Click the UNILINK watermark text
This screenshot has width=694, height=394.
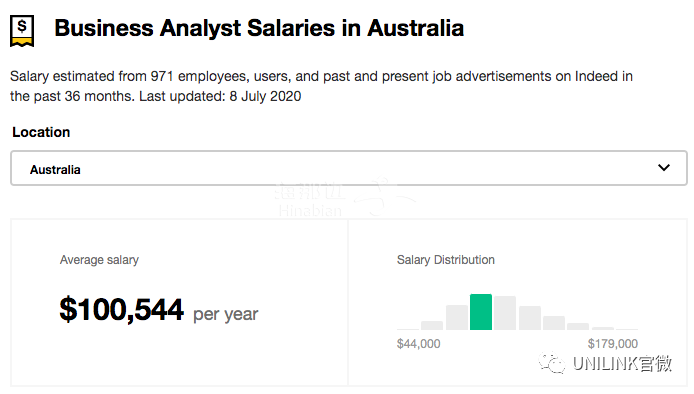(x=622, y=363)
